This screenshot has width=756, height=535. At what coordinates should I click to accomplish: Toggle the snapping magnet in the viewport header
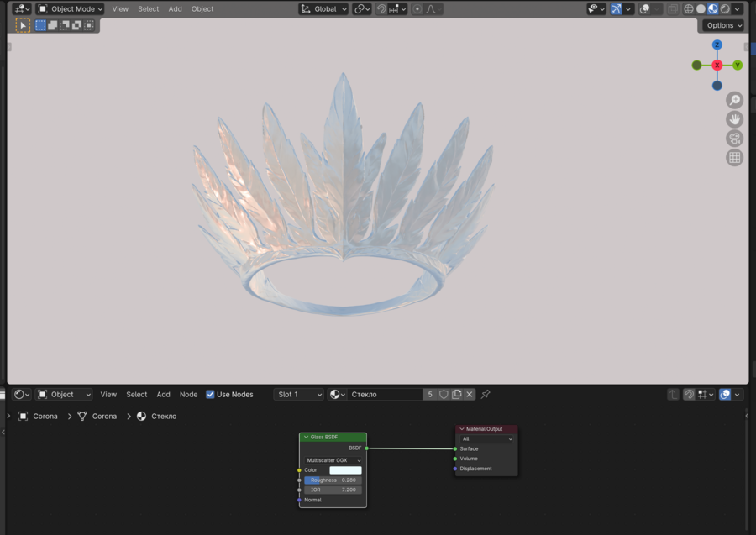[381, 9]
